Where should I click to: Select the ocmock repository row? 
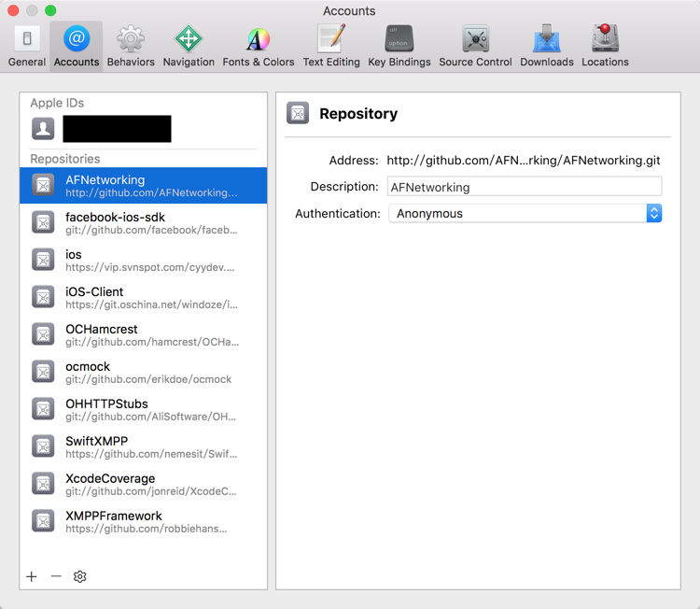(x=144, y=372)
